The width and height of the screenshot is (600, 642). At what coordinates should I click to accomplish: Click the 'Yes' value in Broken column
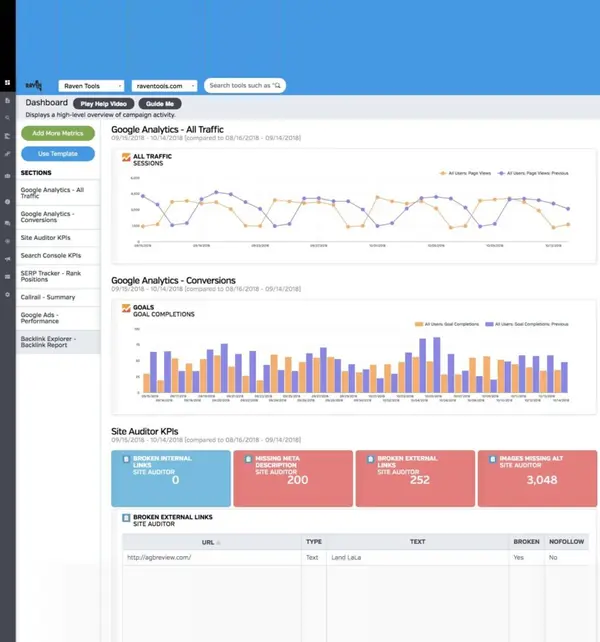[x=518, y=558]
